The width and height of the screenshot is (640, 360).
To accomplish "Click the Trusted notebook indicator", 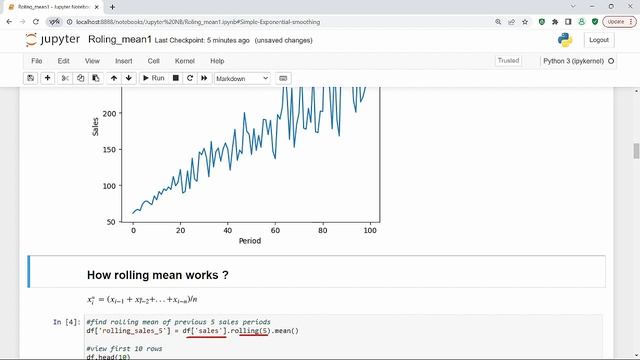I will coord(508,61).
